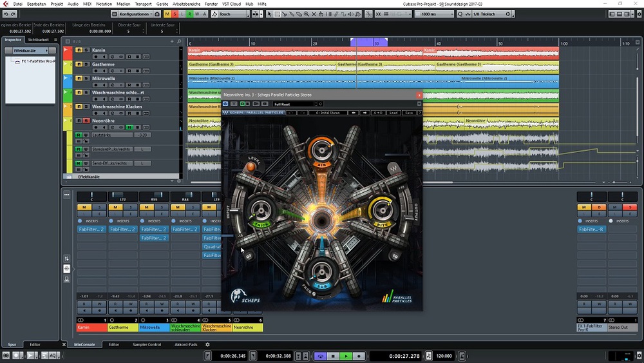This screenshot has height=363, width=644.
Task: Open the Waves plugin help question mark
Action: [x=419, y=113]
